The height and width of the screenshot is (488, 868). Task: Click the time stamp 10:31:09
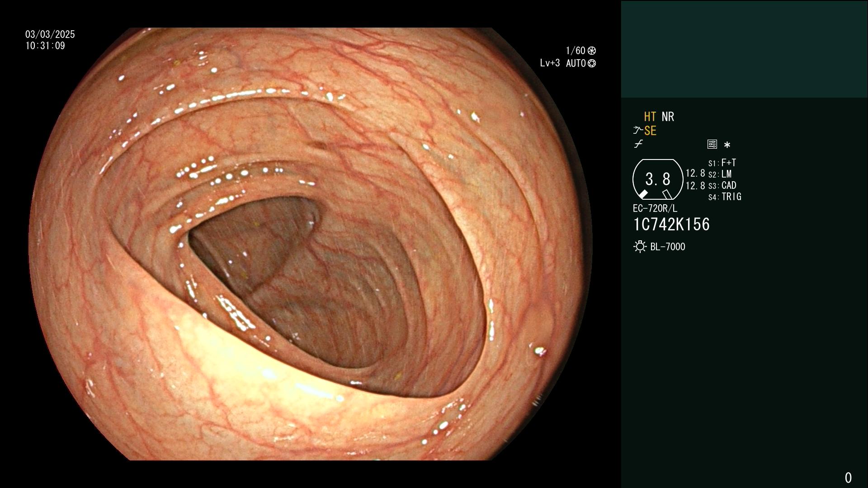pos(45,46)
